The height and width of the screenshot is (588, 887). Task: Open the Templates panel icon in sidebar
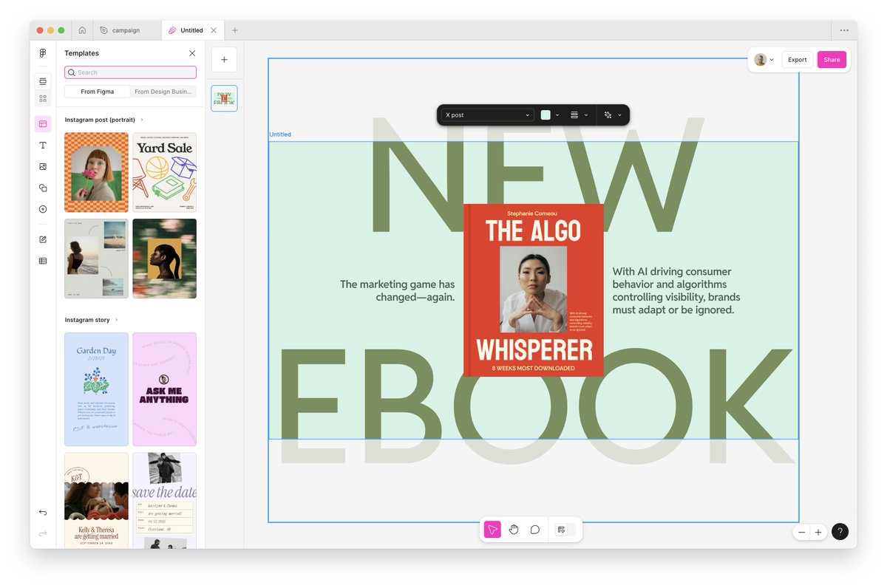point(43,124)
